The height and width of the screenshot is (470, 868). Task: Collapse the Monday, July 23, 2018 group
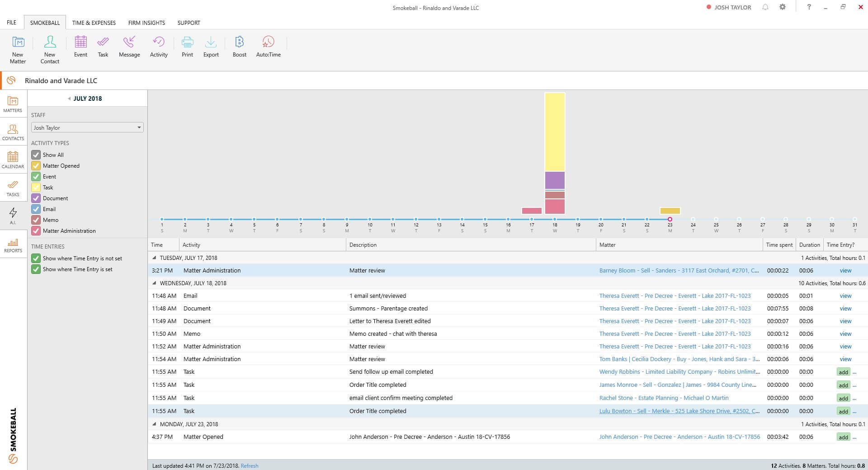(154, 424)
